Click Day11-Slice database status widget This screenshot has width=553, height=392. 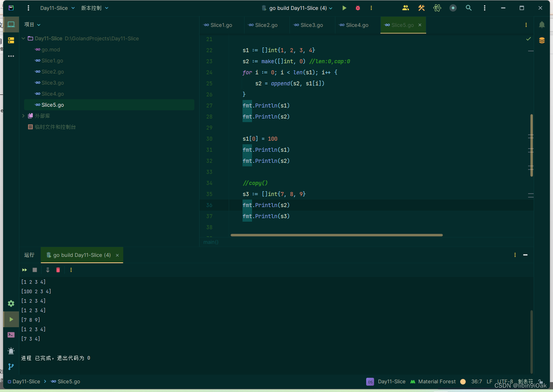[386, 381]
